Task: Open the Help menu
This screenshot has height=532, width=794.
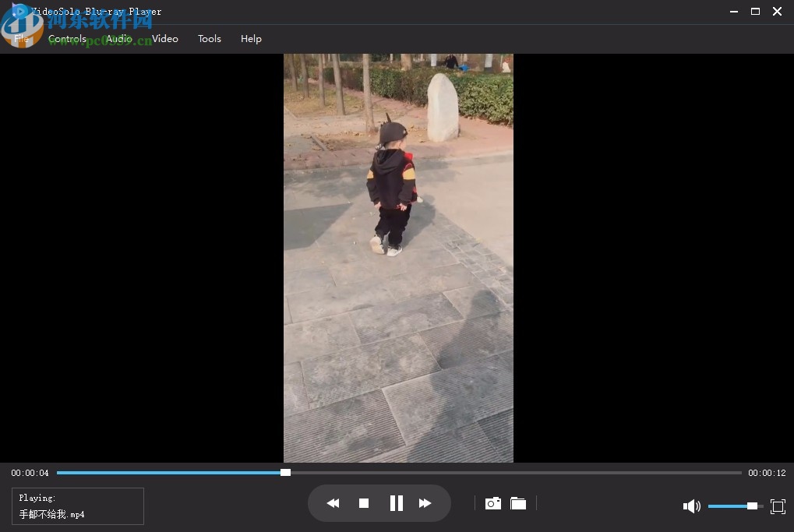Action: point(251,38)
